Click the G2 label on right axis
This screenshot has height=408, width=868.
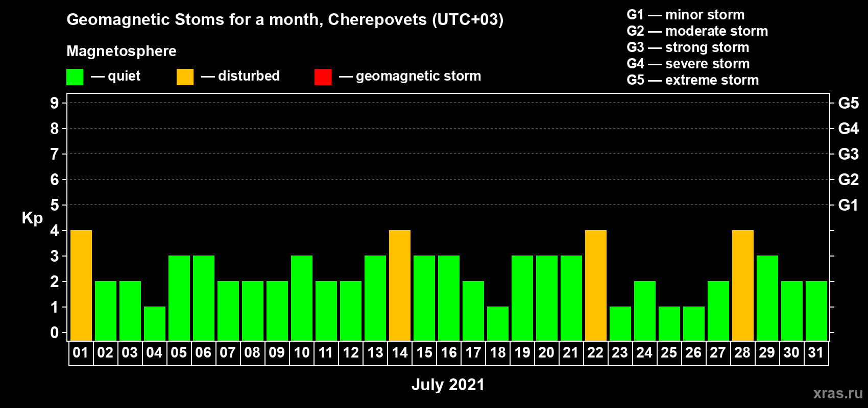click(849, 180)
